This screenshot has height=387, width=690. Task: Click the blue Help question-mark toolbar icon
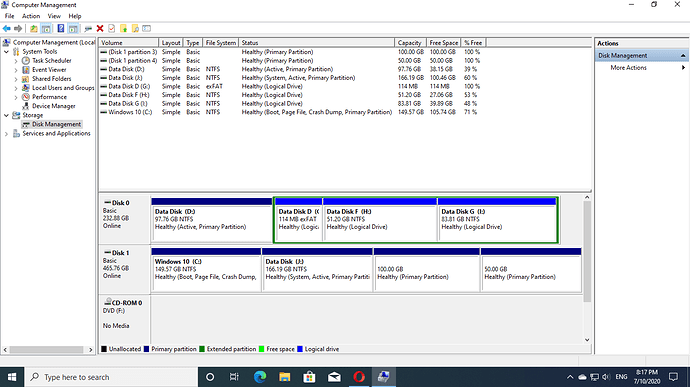[x=61, y=29]
